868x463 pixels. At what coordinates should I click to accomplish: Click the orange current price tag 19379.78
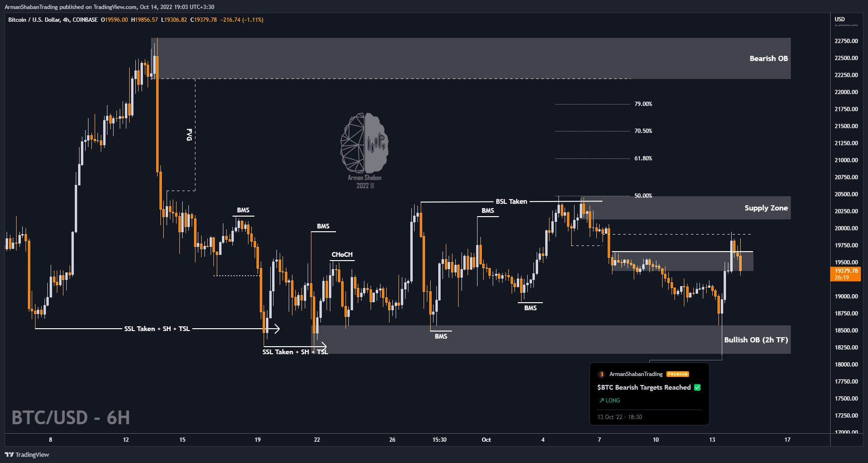(x=845, y=274)
